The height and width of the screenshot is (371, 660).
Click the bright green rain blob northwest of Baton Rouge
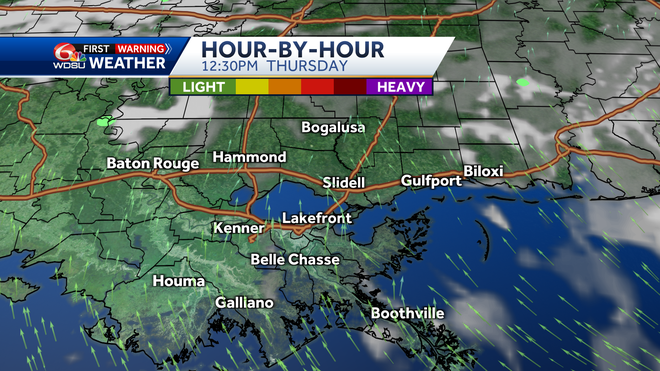click(x=105, y=122)
